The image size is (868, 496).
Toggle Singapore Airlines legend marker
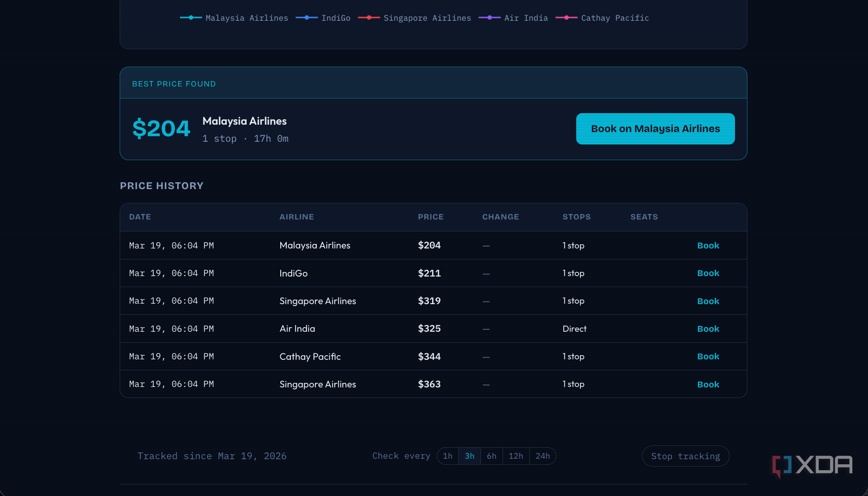pyautogui.click(x=369, y=18)
